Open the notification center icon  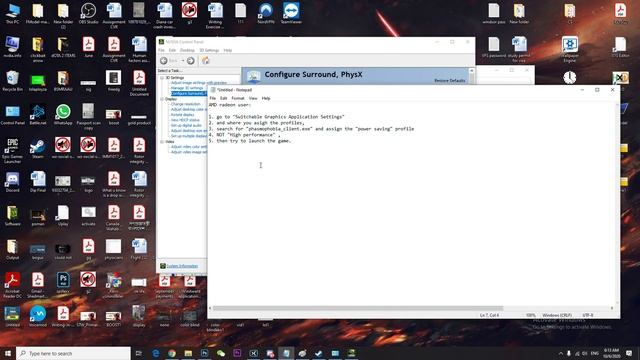(629, 353)
